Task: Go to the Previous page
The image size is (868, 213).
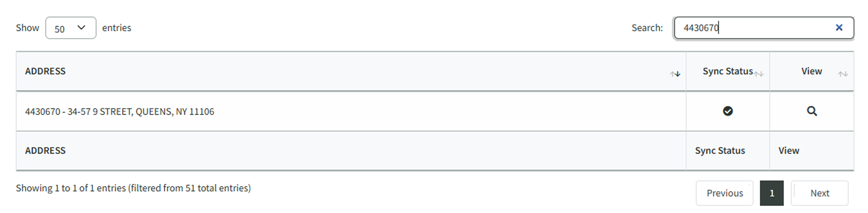Action: point(724,193)
